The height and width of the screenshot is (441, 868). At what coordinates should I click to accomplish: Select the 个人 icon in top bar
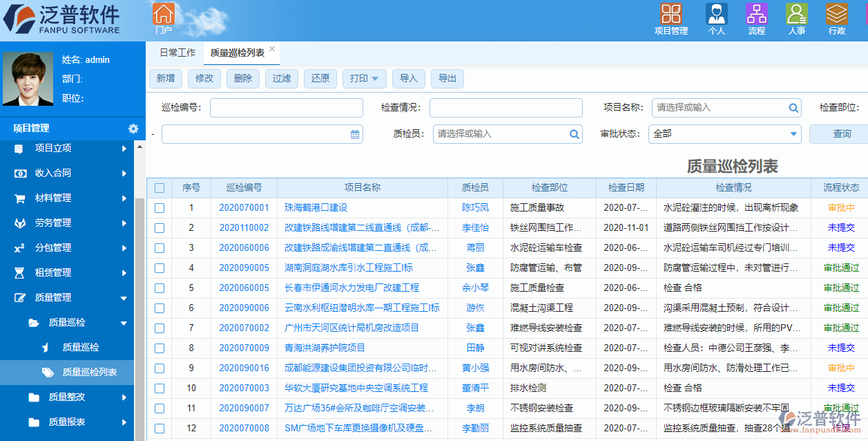716,15
